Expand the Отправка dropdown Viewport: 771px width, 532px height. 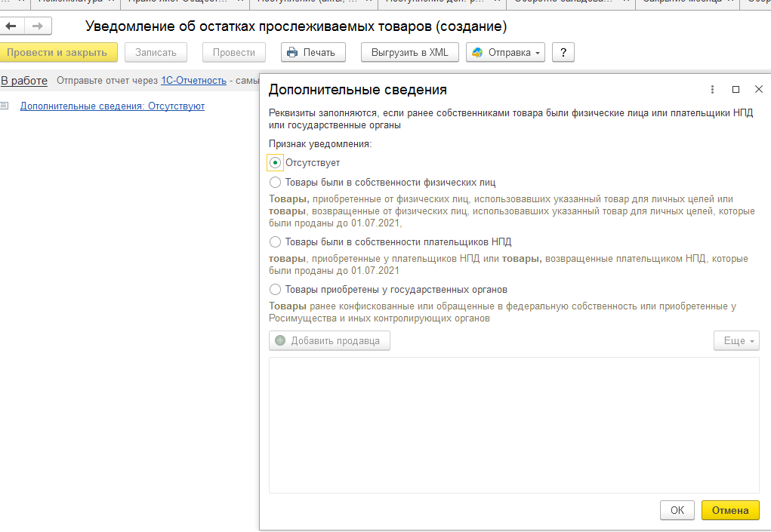[506, 52]
